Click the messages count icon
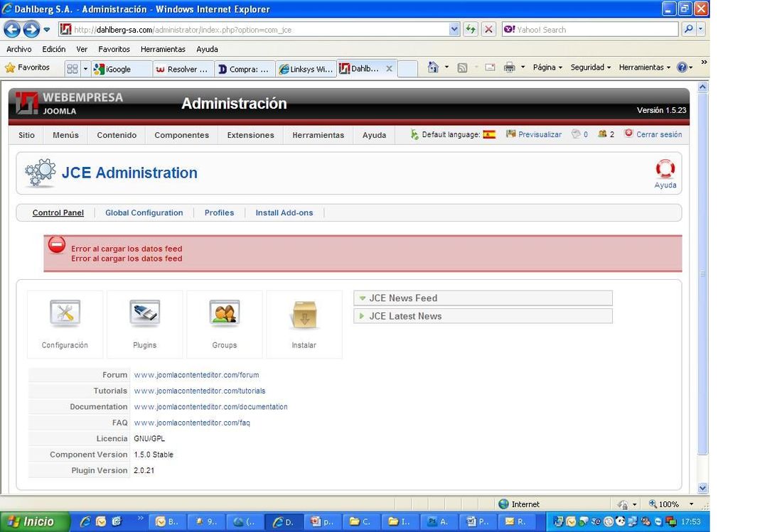The image size is (782, 532). [576, 134]
